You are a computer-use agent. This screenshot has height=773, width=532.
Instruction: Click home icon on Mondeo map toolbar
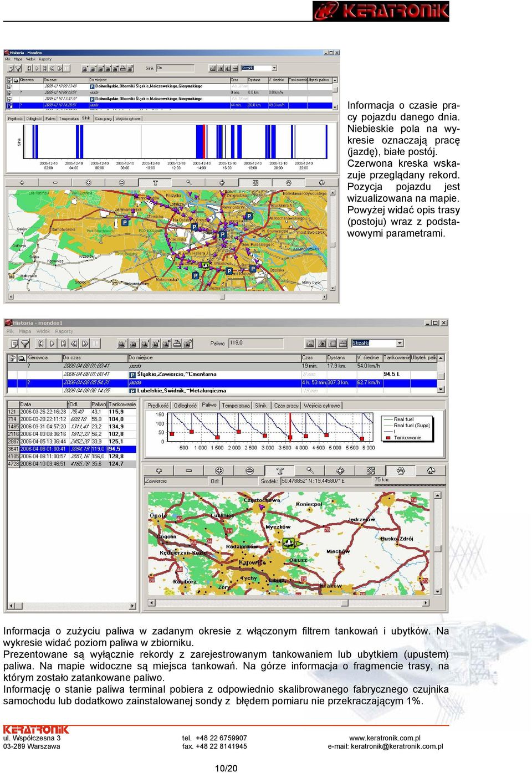(321, 182)
